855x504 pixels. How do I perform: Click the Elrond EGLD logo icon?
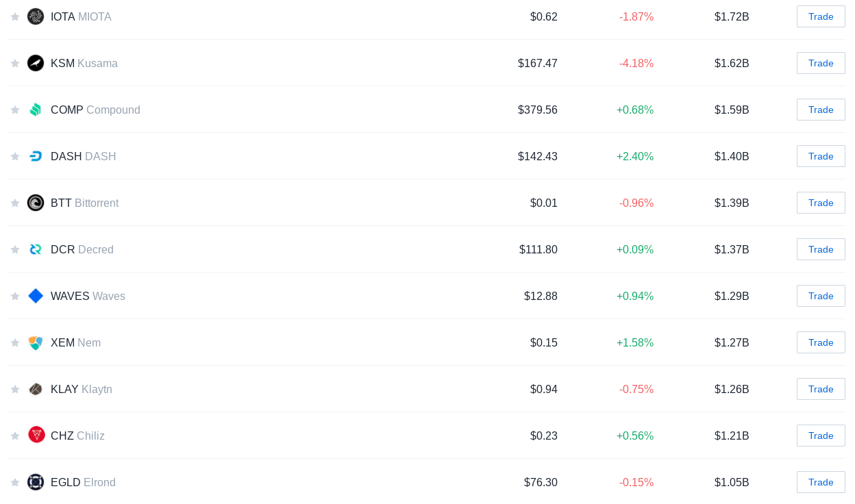tap(36, 482)
